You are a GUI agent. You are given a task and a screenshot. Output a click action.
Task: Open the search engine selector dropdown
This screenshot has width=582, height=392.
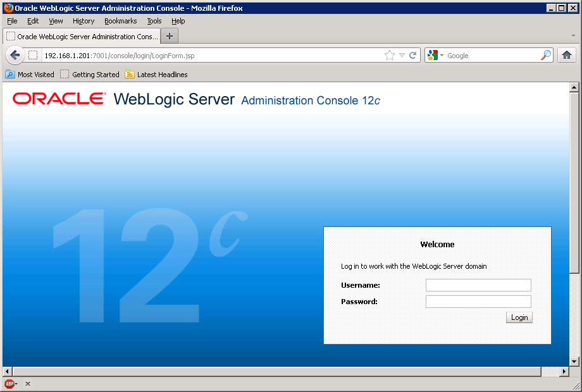(441, 55)
